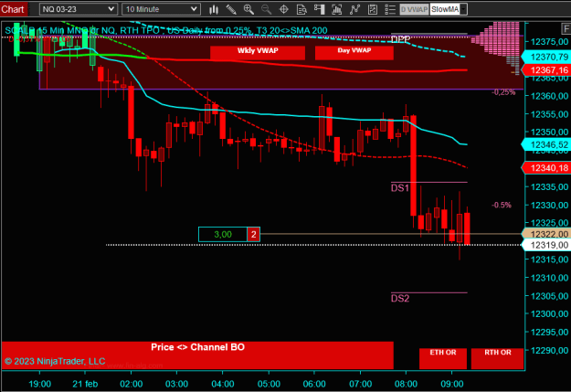Click the 12355,00 price axis label
The width and height of the screenshot is (571, 392).
point(549,114)
